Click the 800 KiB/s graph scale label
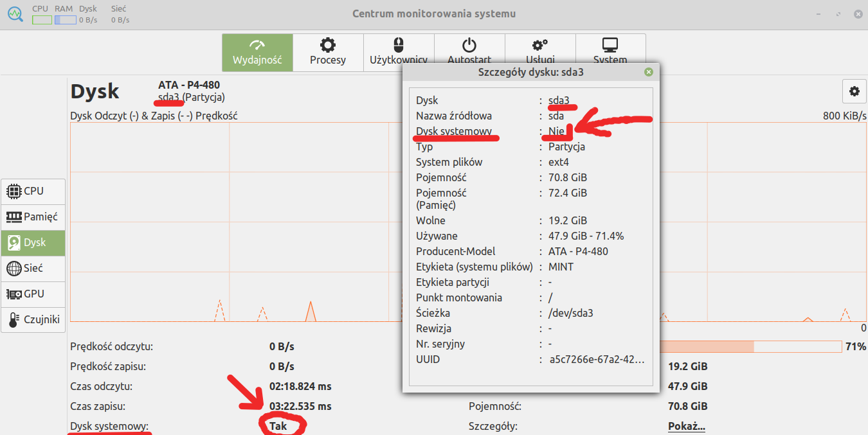The width and height of the screenshot is (868, 435). [845, 116]
